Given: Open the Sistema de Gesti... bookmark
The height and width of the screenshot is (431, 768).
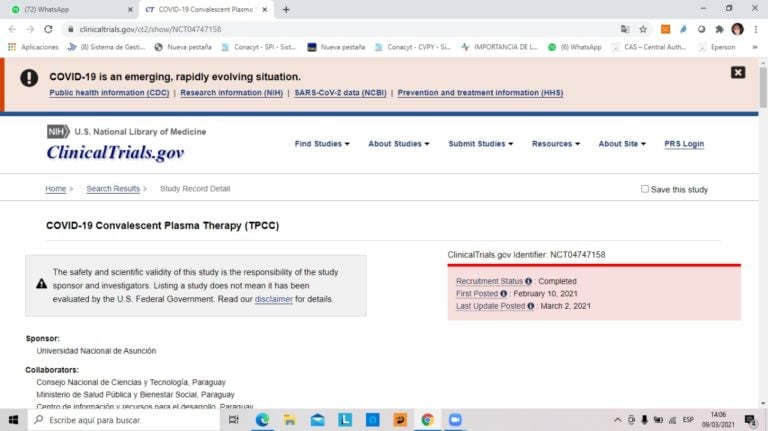Looking at the screenshot, I should coord(106,47).
